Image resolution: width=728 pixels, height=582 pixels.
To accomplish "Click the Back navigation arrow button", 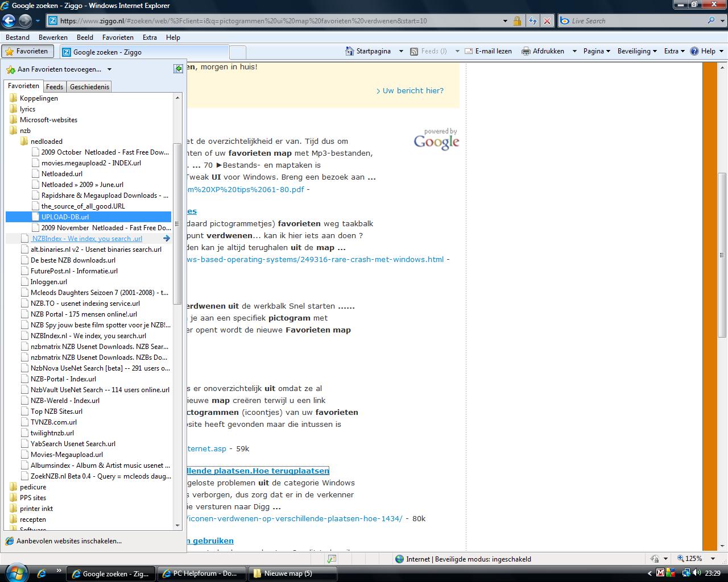I will point(9,21).
